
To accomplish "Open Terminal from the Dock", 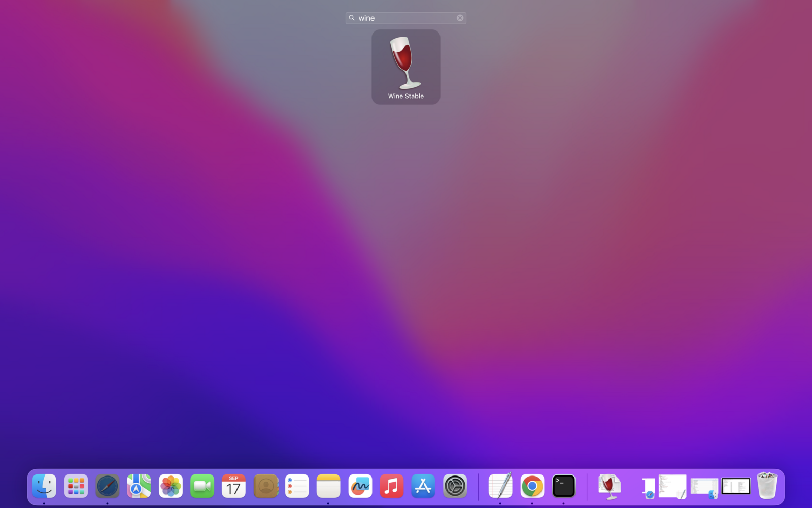I will point(564,486).
